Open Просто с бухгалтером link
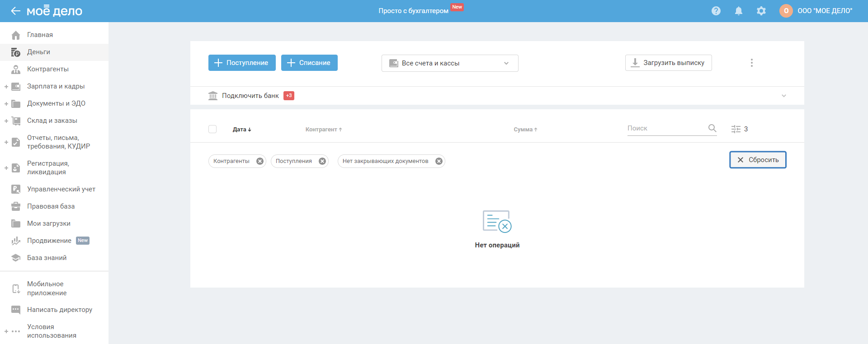This screenshot has width=868, height=344. click(x=413, y=11)
